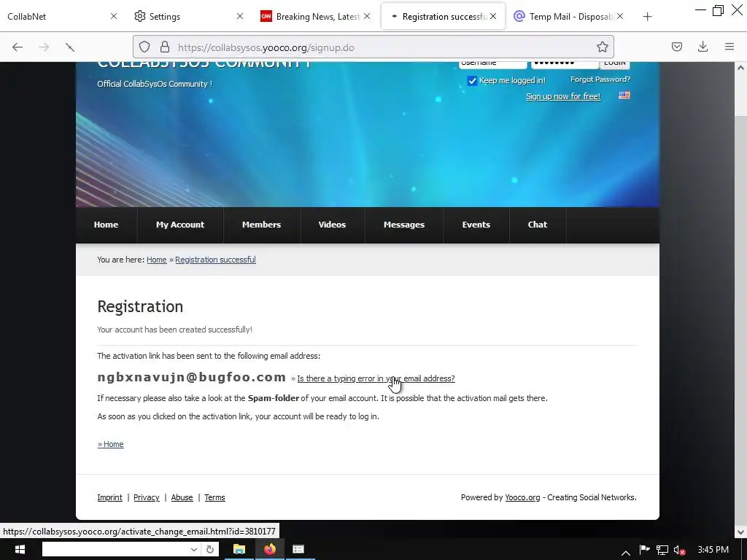The image size is (747, 560).
Task: Click the Registration successful breadcrumb link
Action: pos(215,260)
